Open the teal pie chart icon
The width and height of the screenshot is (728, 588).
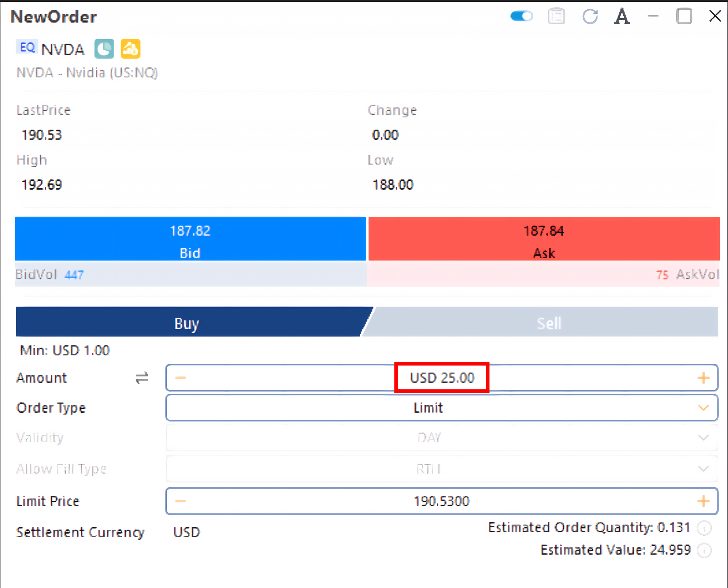(104, 49)
